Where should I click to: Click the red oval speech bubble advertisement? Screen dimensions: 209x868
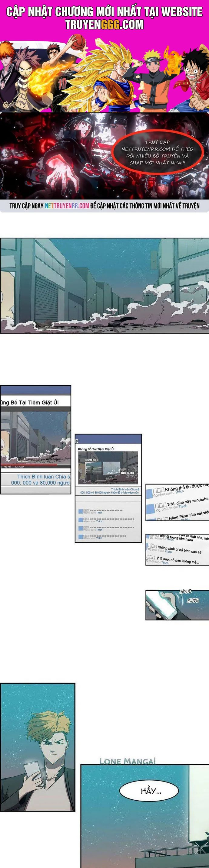(157, 153)
